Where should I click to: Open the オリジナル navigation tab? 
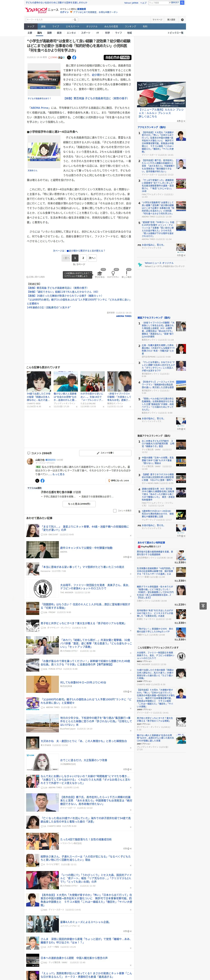point(92,26)
